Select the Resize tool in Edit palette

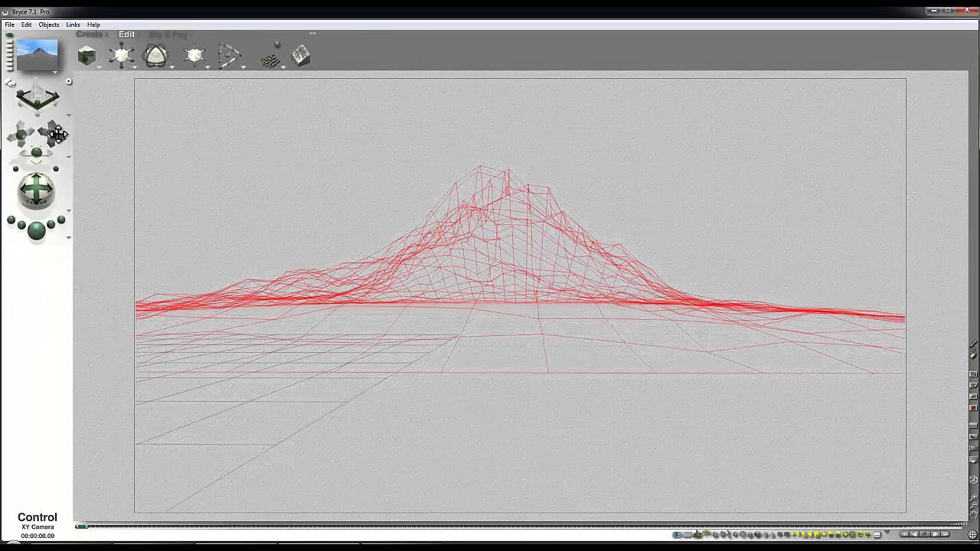click(121, 55)
